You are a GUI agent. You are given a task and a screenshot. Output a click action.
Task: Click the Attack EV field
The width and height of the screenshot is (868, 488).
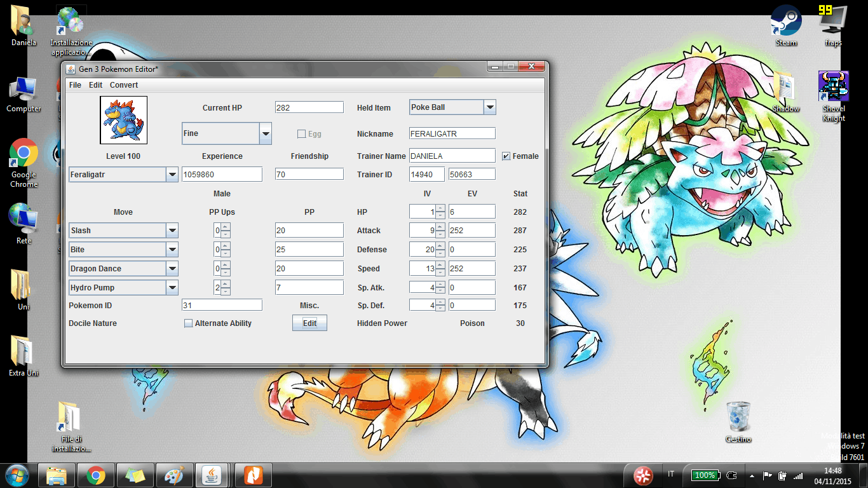click(x=471, y=231)
